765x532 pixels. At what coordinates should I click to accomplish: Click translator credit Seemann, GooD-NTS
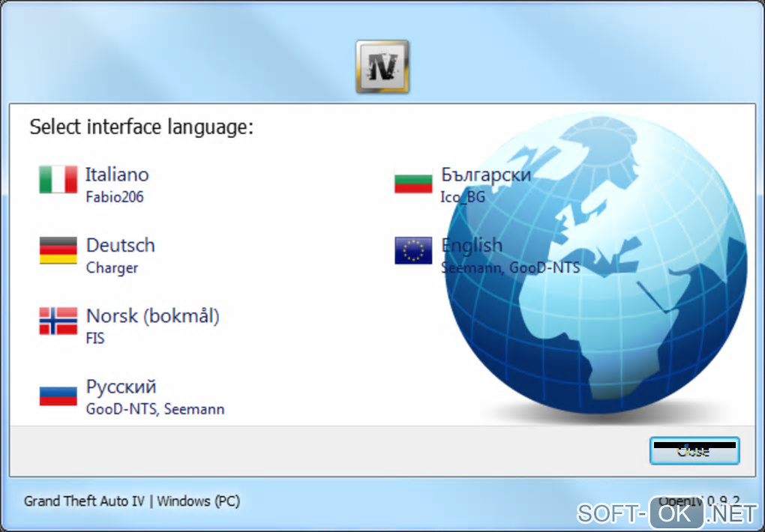pos(511,267)
